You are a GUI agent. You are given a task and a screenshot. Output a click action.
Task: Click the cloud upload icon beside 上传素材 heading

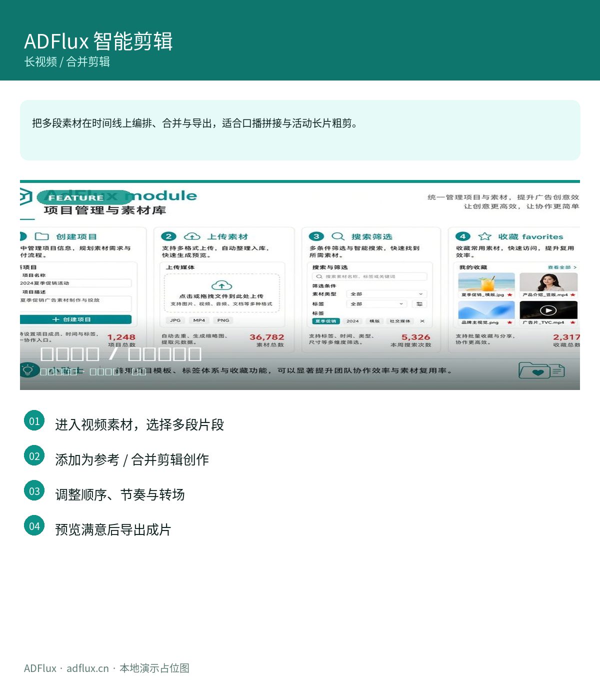[x=192, y=236]
